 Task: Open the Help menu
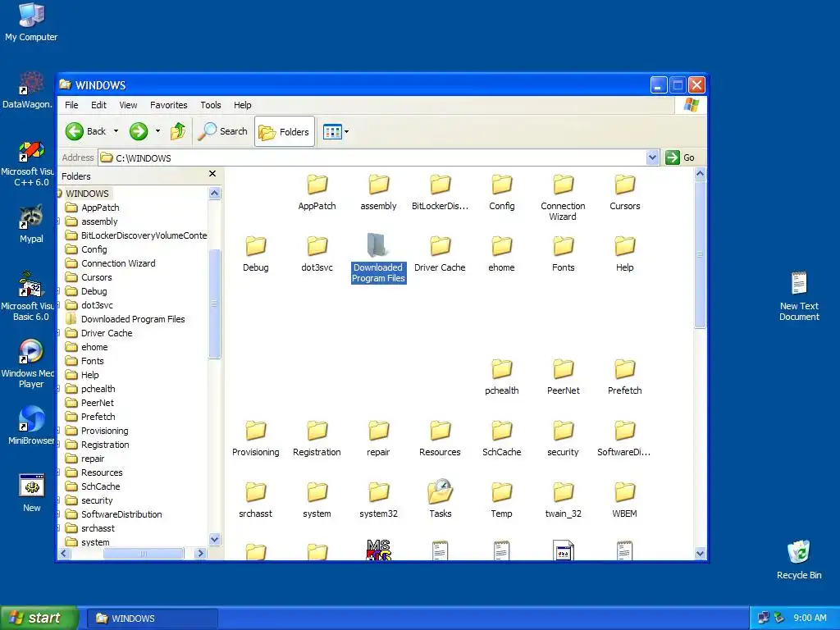pyautogui.click(x=242, y=105)
